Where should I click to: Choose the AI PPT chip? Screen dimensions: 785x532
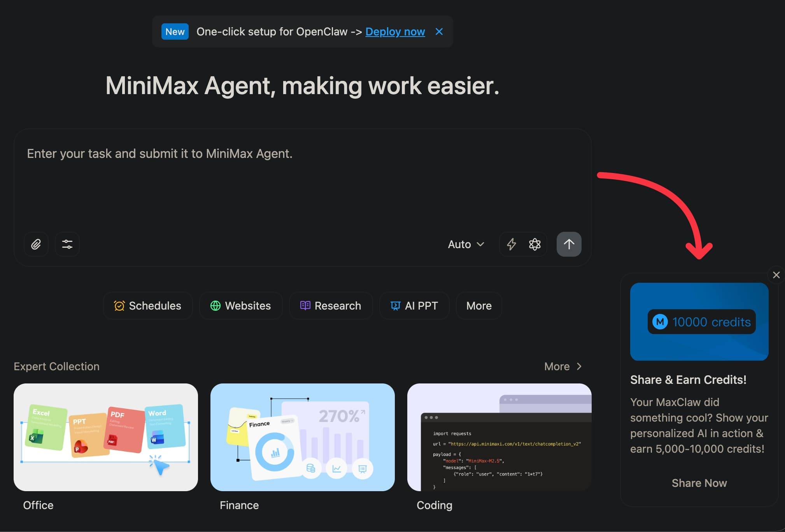(x=414, y=306)
